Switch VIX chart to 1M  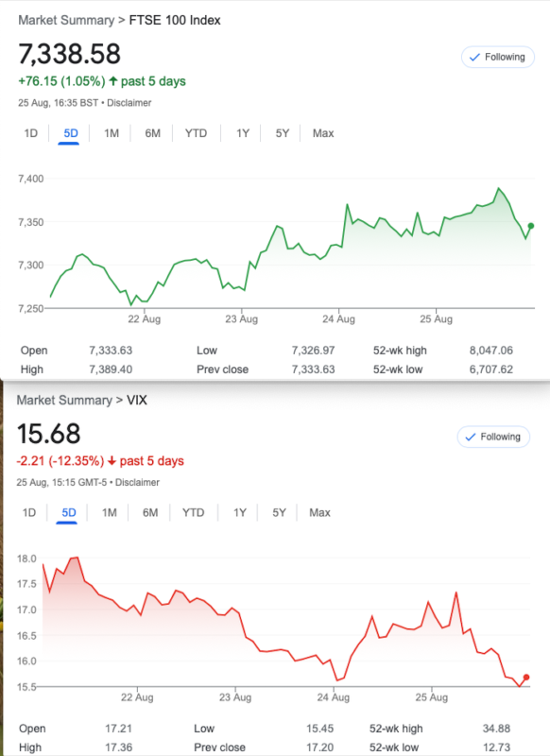click(x=110, y=512)
